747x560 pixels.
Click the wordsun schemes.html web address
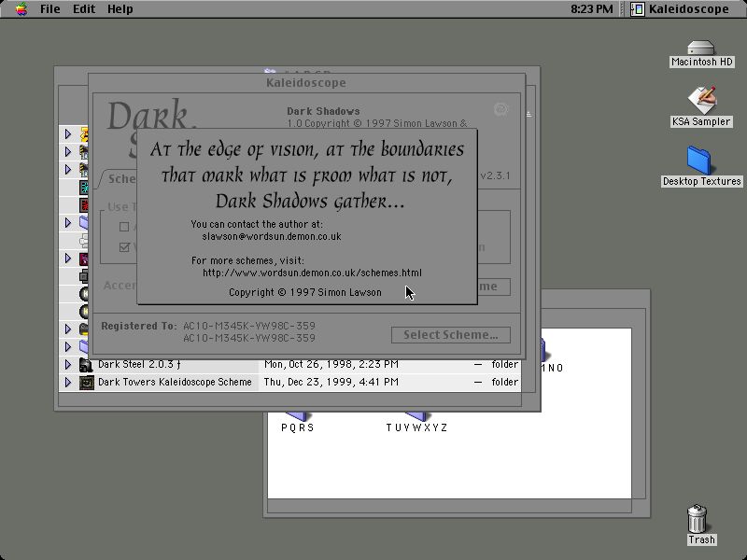[312, 273]
